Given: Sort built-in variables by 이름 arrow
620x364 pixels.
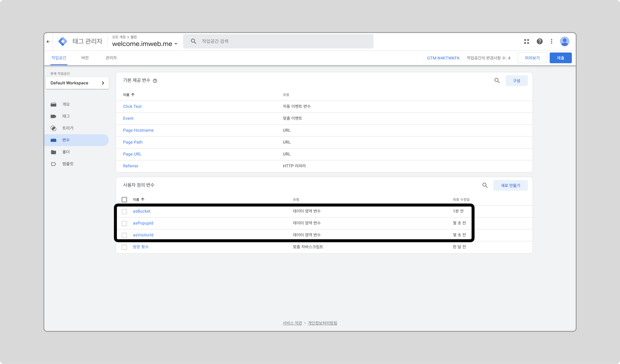Looking at the screenshot, I should point(133,95).
